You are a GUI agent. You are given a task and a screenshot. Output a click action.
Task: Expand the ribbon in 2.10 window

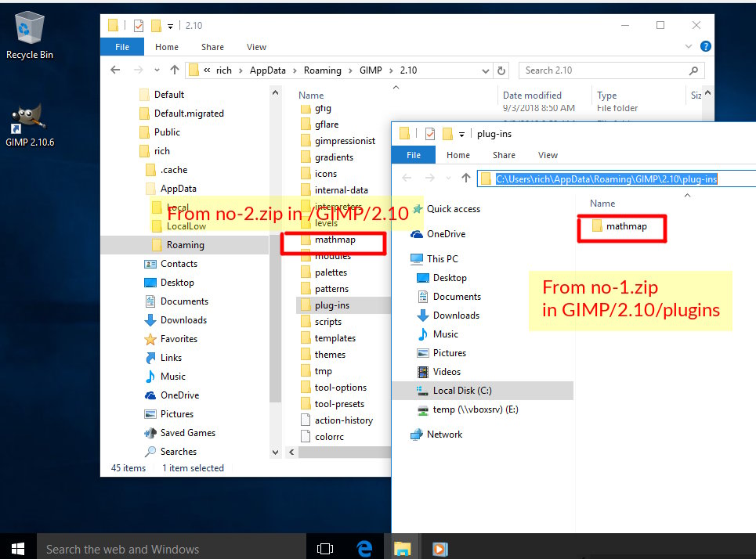point(688,46)
